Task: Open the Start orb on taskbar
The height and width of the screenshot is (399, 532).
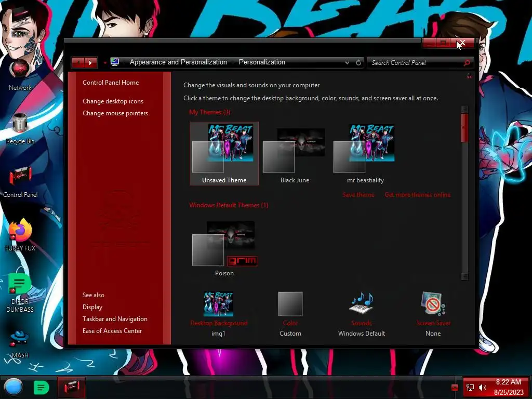Action: pyautogui.click(x=13, y=387)
